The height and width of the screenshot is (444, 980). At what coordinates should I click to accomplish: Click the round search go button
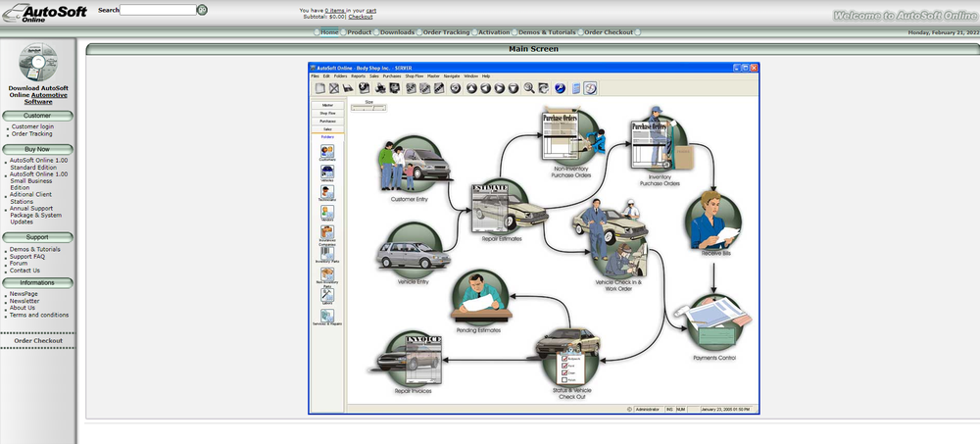(202, 10)
